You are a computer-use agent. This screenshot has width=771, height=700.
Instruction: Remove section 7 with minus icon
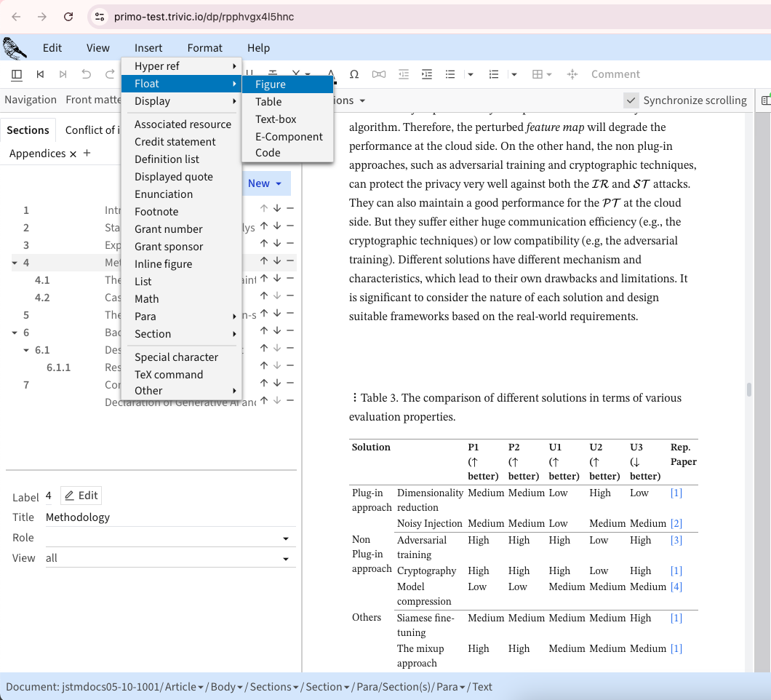pos(290,383)
